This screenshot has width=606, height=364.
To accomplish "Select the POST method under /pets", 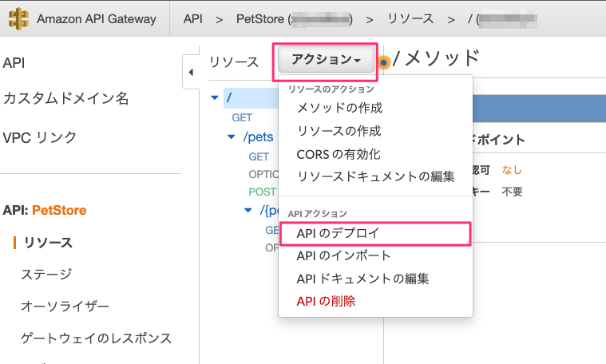I will click(263, 192).
